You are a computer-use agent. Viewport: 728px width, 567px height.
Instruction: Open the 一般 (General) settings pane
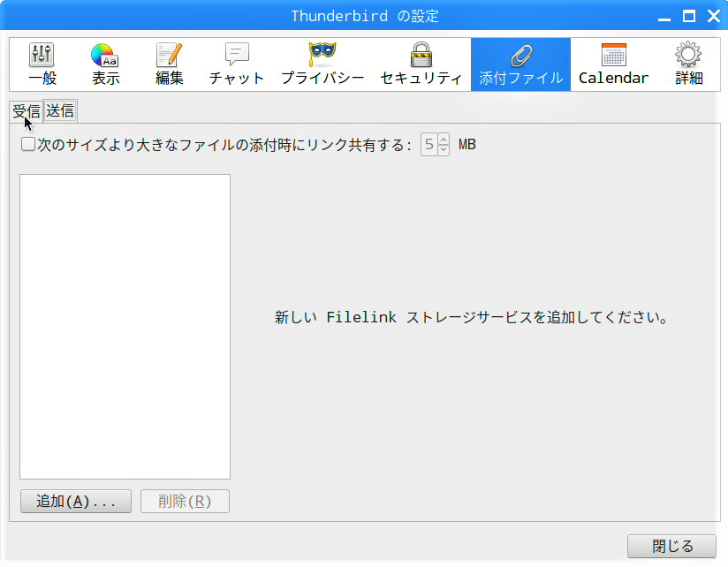pos(42,64)
